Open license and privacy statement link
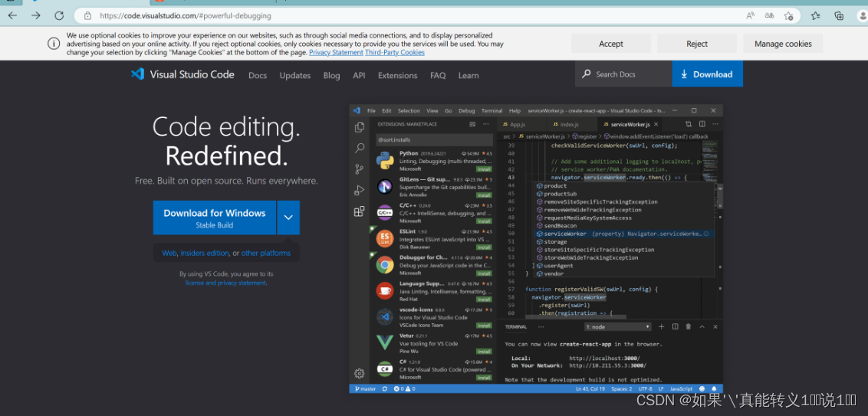 point(225,283)
